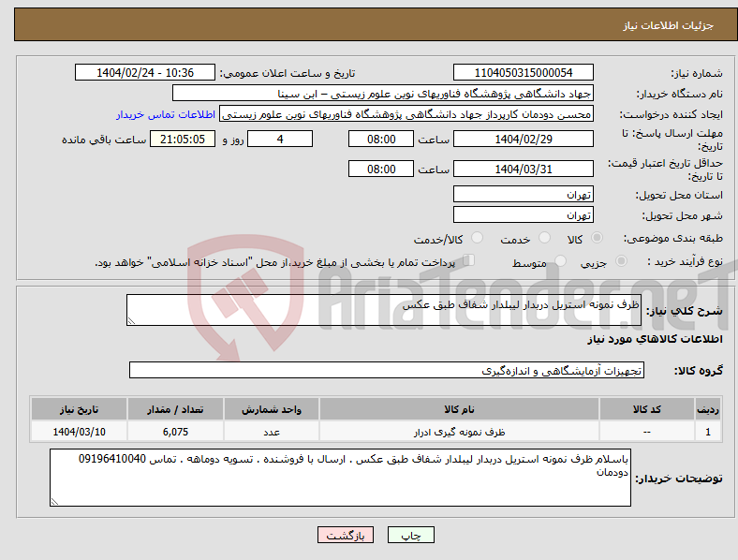The height and width of the screenshot is (560, 738).
Task: Click the price validity date 1404/03/31
Action: click(x=523, y=169)
